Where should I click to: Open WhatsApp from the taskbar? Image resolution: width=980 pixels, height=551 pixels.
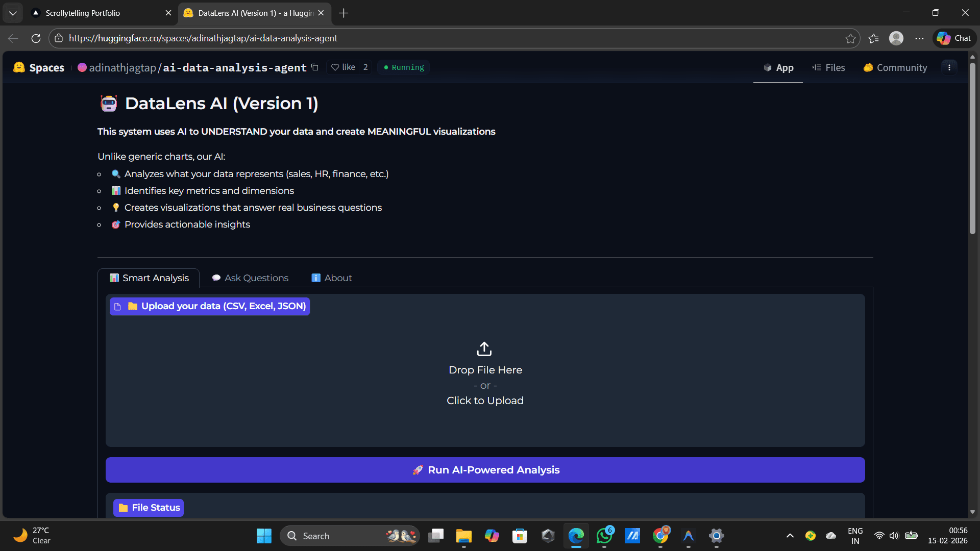pyautogui.click(x=604, y=536)
